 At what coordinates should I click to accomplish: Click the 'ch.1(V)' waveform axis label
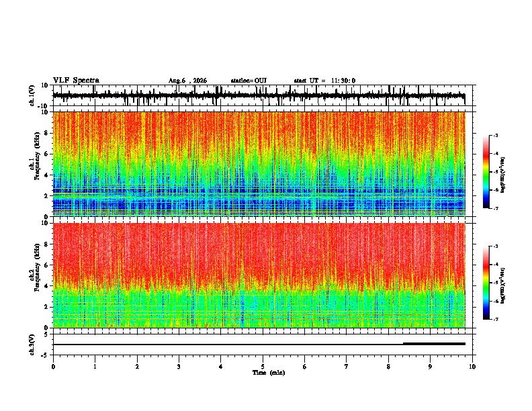coord(32,95)
